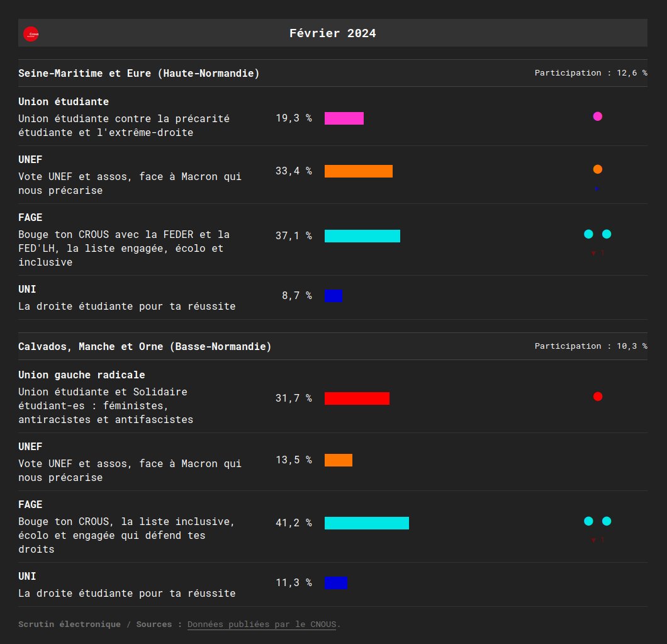Click the right cyan seat dot, Basse-Normandie FAGE
The height and width of the screenshot is (644, 667).
click(607, 521)
